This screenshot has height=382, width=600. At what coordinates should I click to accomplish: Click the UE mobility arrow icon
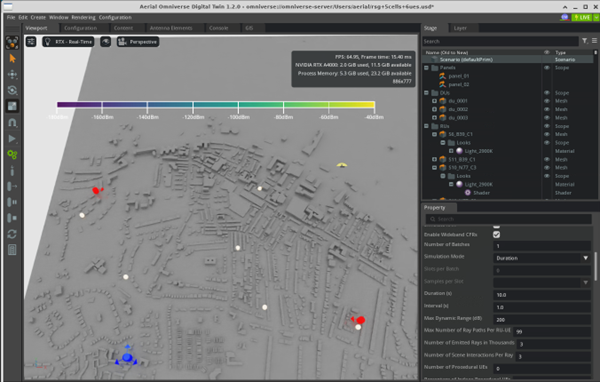pyautogui.click(x=12, y=186)
